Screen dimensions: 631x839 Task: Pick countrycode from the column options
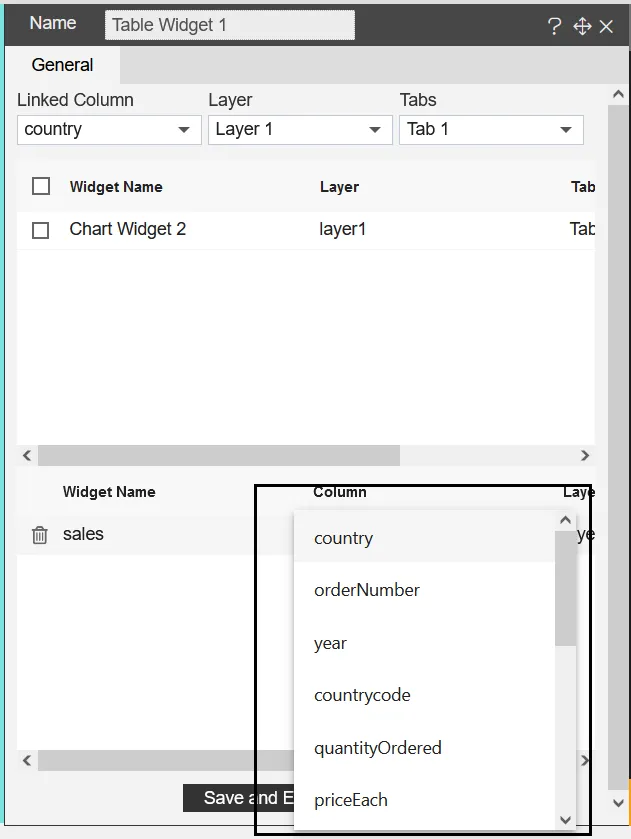coord(362,695)
